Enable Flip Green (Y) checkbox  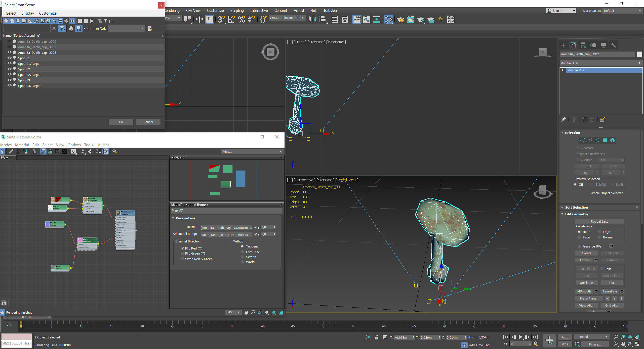(183, 253)
